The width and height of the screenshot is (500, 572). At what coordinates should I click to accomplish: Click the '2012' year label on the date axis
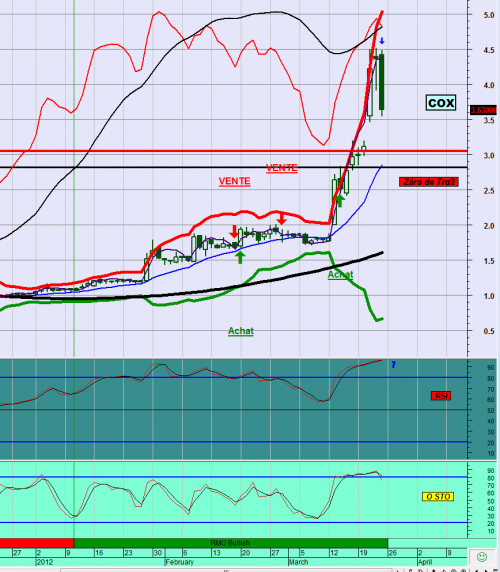pos(45,562)
